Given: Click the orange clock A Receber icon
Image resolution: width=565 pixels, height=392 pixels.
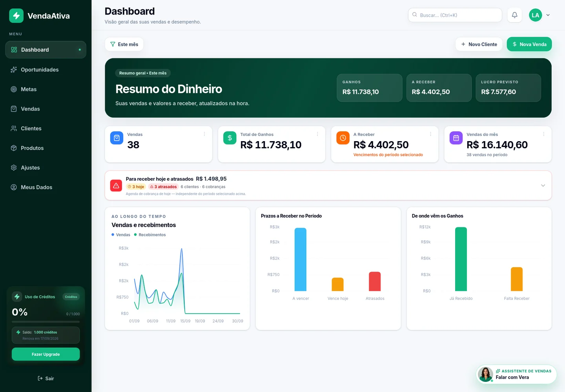Looking at the screenshot, I should pyautogui.click(x=343, y=138).
